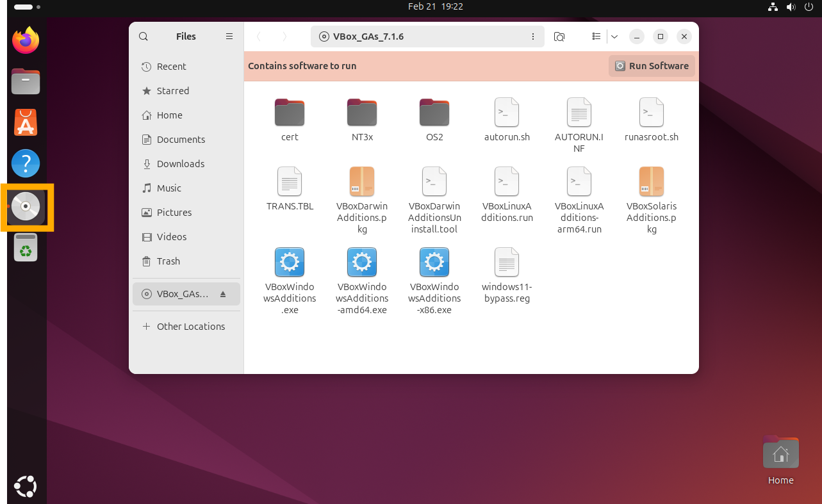Select the OS2 folder

tap(434, 120)
